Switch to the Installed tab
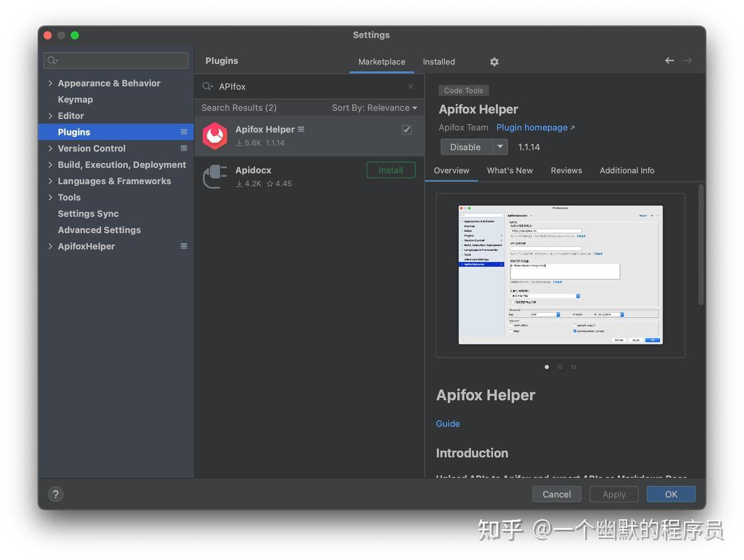Screen dimensions: 744x560 [x=439, y=62]
